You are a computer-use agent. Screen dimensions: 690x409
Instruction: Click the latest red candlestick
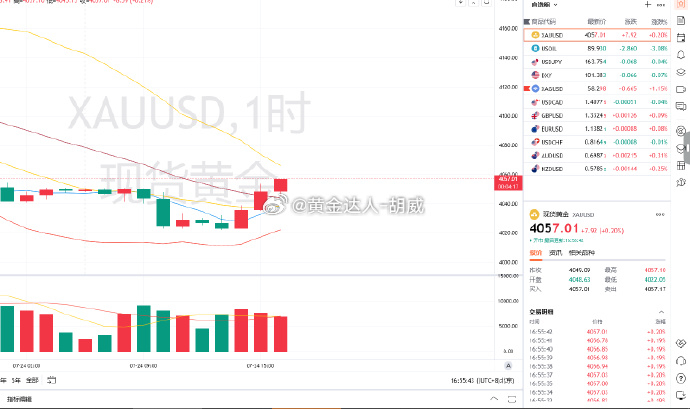(280, 185)
